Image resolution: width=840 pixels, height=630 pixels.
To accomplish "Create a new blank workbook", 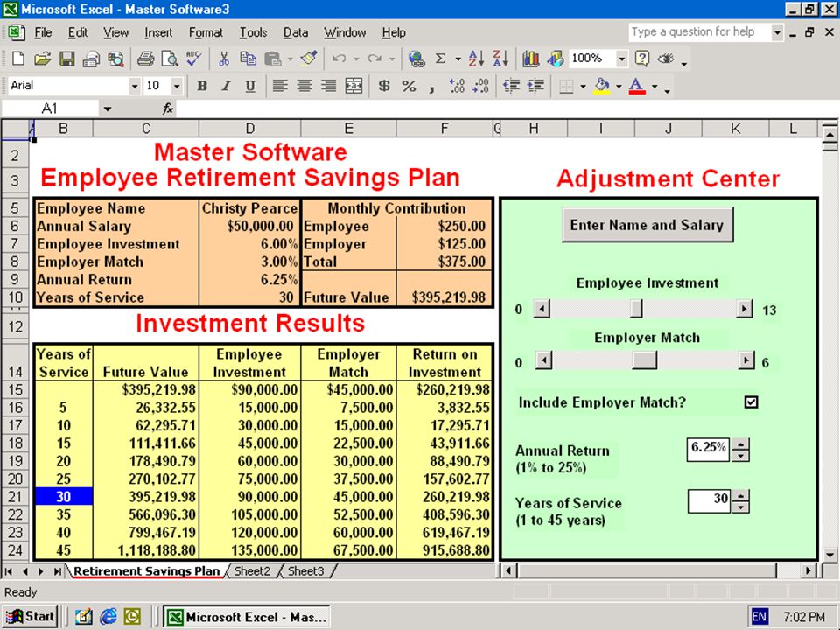I will point(18,59).
